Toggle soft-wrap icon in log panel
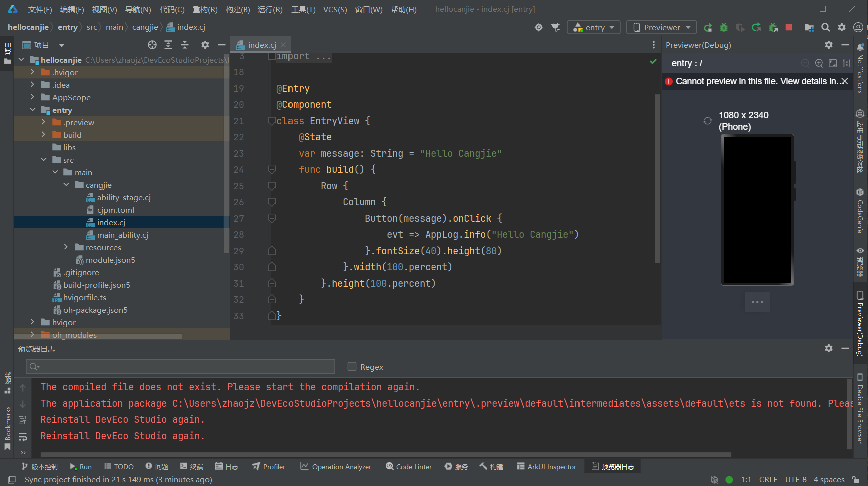 [x=23, y=437]
